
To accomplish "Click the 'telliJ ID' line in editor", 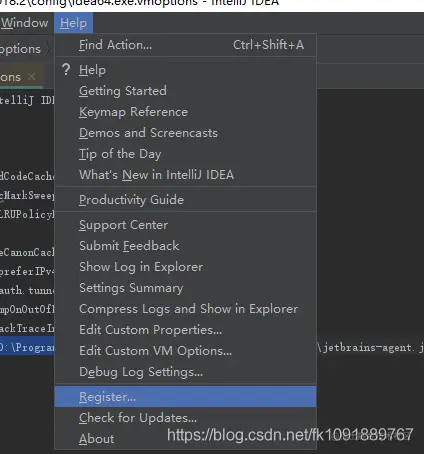I will 27,100.
